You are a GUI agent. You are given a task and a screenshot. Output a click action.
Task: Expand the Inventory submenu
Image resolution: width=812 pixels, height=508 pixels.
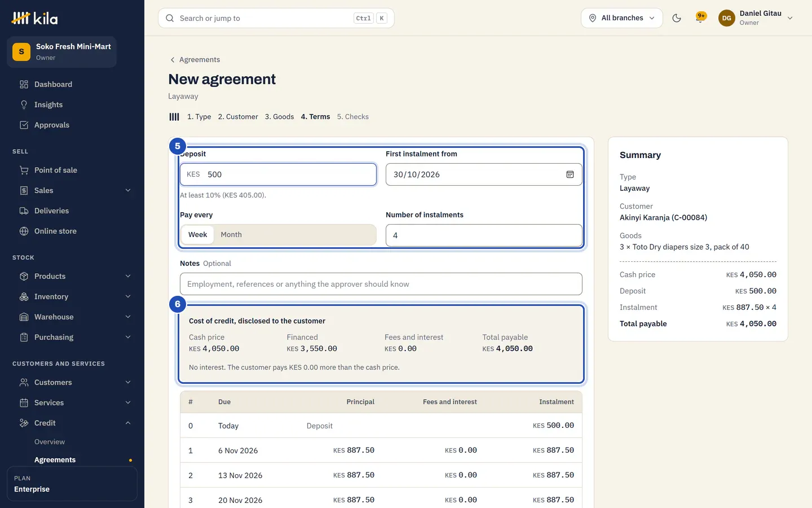(x=128, y=296)
